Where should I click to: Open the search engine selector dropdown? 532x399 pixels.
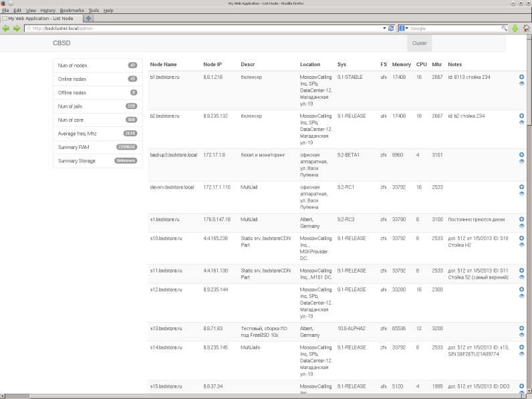404,28
